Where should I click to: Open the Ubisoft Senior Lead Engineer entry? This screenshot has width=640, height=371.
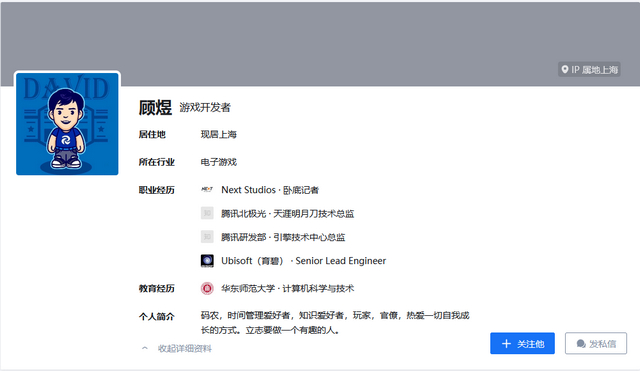(304, 261)
